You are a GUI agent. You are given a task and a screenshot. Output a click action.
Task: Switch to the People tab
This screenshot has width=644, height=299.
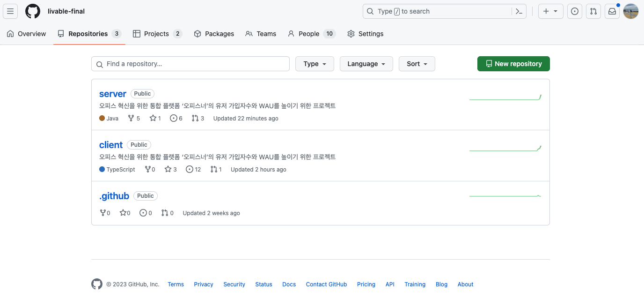pyautogui.click(x=312, y=34)
